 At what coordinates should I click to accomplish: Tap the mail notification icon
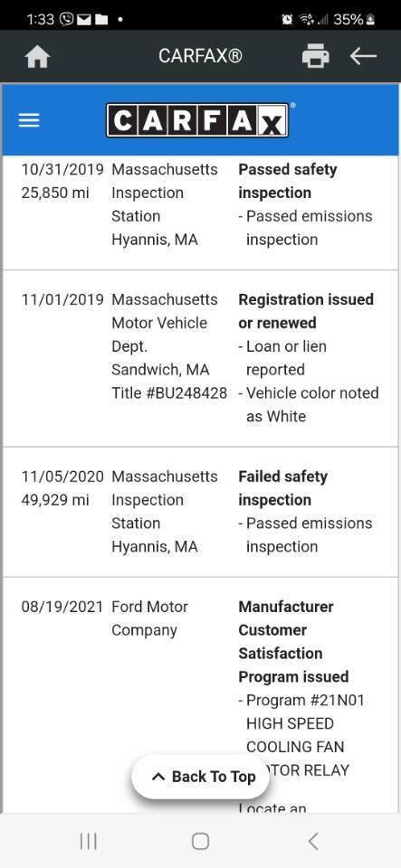83,20
